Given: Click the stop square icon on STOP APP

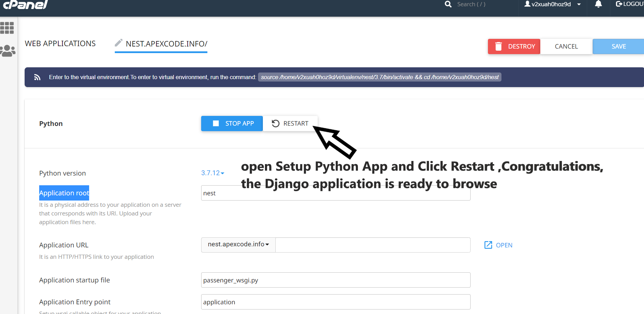Looking at the screenshot, I should click(216, 123).
